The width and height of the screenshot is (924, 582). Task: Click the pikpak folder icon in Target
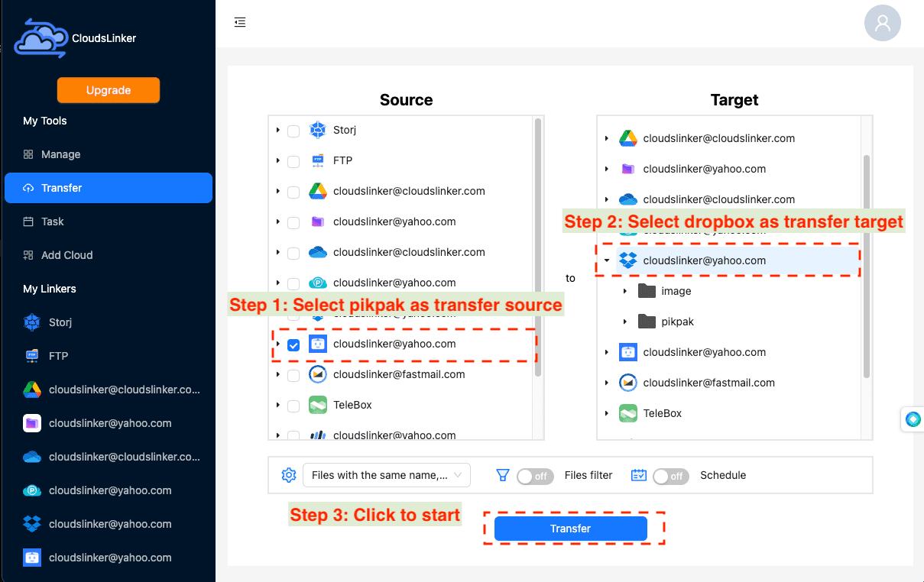click(647, 322)
